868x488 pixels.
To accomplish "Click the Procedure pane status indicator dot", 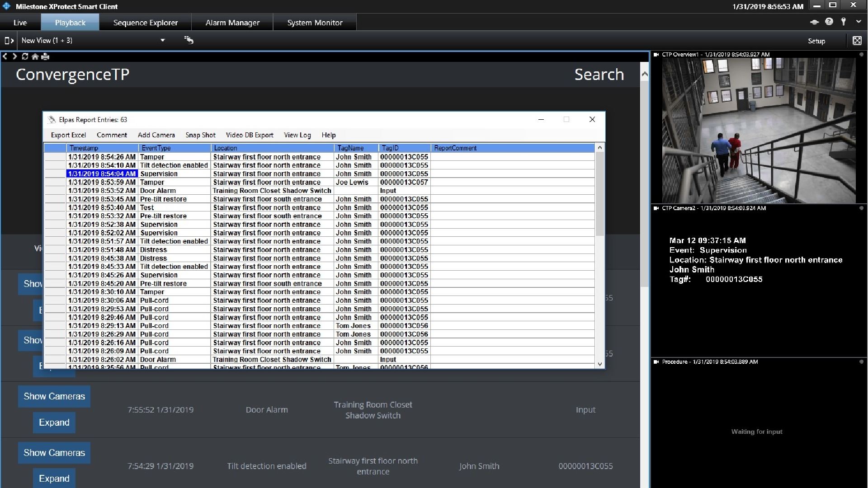I will coord(861,362).
